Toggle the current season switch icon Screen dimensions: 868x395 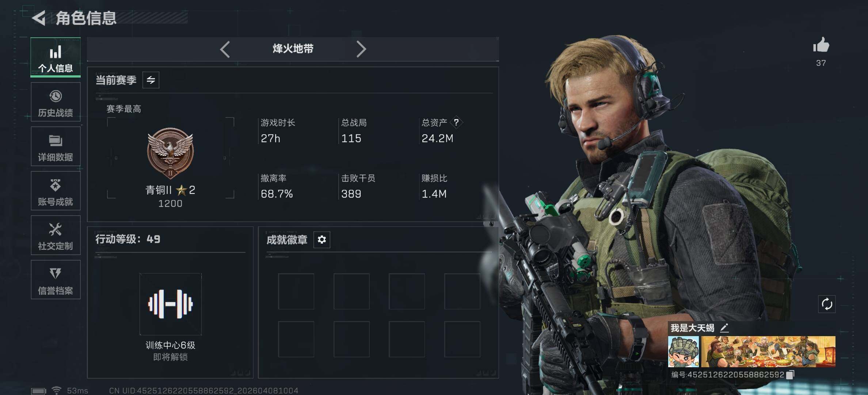coord(151,80)
